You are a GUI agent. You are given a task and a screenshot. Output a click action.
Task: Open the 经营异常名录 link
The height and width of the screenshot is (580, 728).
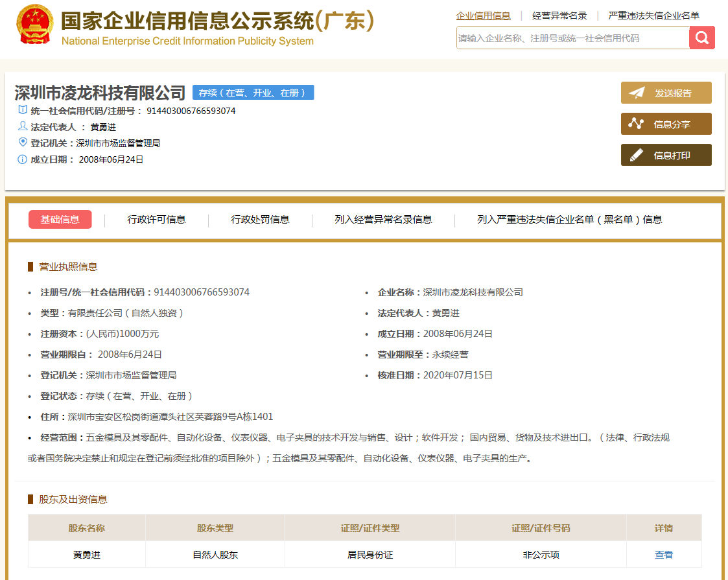pyautogui.click(x=559, y=16)
